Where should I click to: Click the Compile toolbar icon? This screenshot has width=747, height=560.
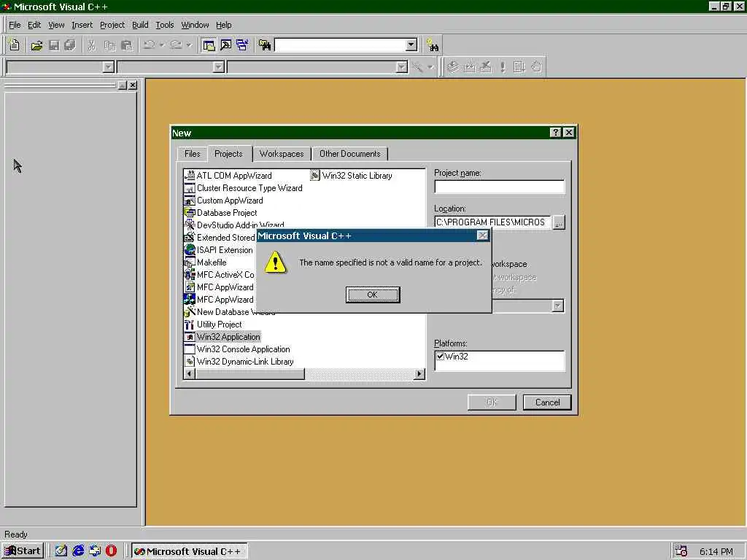[x=453, y=67]
